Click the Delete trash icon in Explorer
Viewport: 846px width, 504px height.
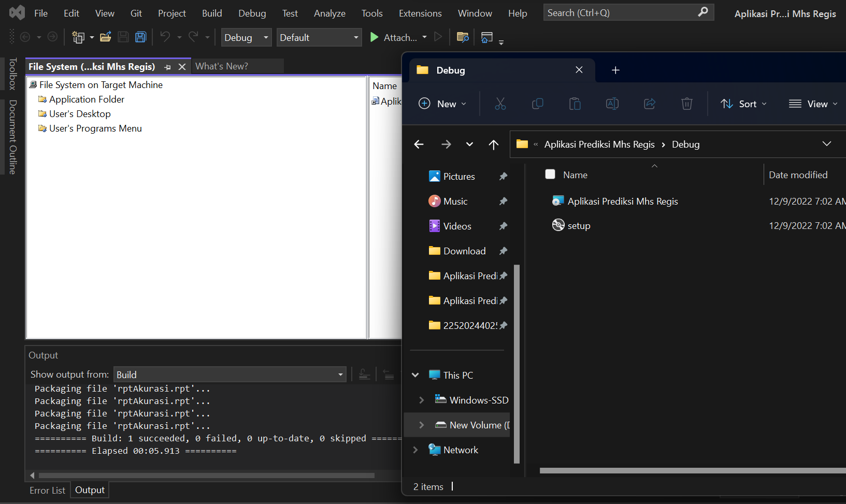[x=687, y=104]
